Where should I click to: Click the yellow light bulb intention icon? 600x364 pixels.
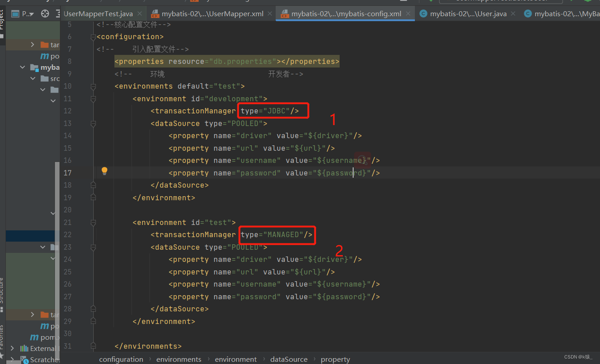[105, 171]
